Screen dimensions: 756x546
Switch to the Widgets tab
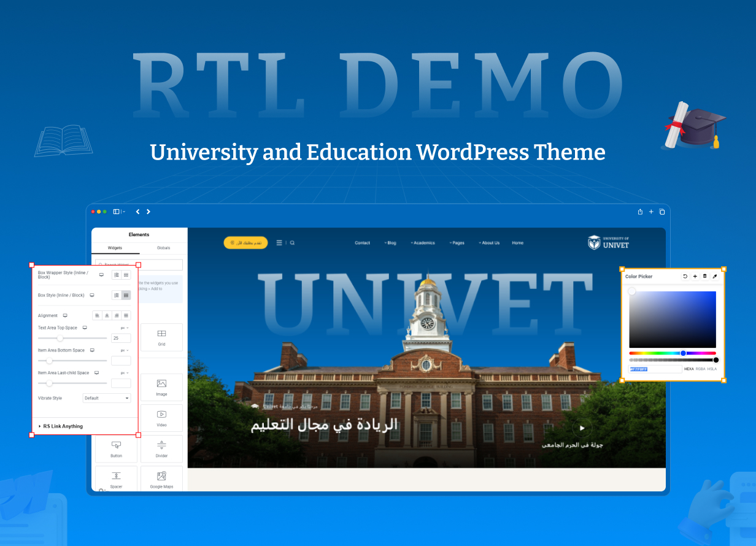click(115, 248)
